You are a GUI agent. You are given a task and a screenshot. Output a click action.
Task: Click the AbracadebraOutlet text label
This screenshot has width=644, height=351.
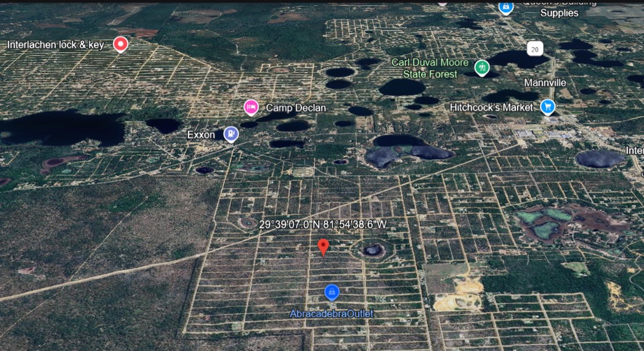click(332, 314)
